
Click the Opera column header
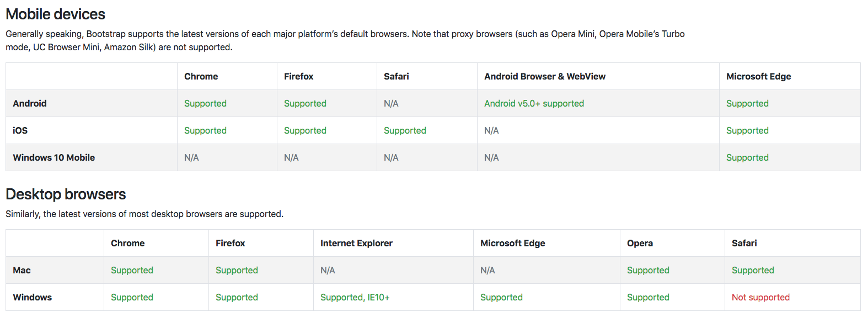click(640, 243)
